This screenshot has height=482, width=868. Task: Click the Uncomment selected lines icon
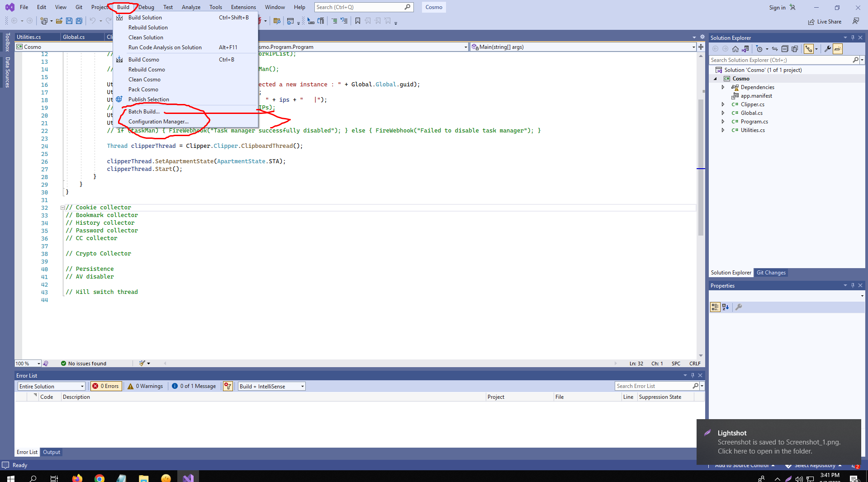[x=344, y=21]
